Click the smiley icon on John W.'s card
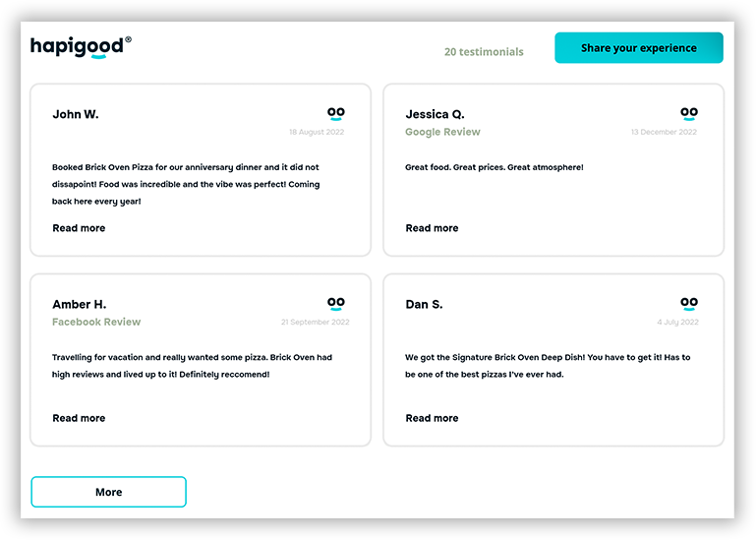Screen dimensions: 756x540 (336, 114)
